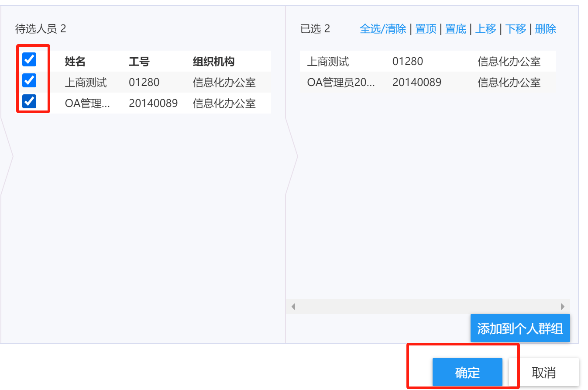Image resolution: width=588 pixels, height=390 pixels.
Task: Click the 姓名 column header
Action: click(75, 62)
